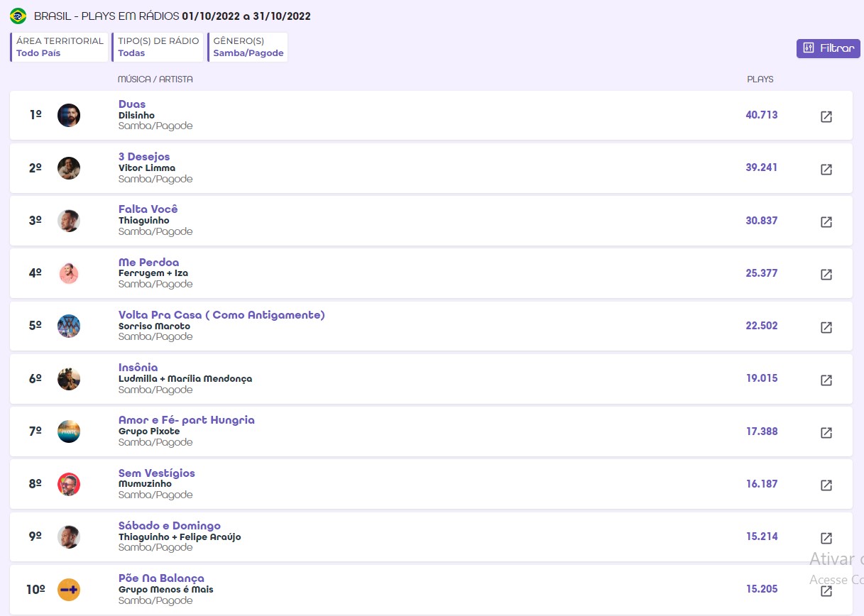Open song title Insônia
864x616 pixels.
click(138, 368)
